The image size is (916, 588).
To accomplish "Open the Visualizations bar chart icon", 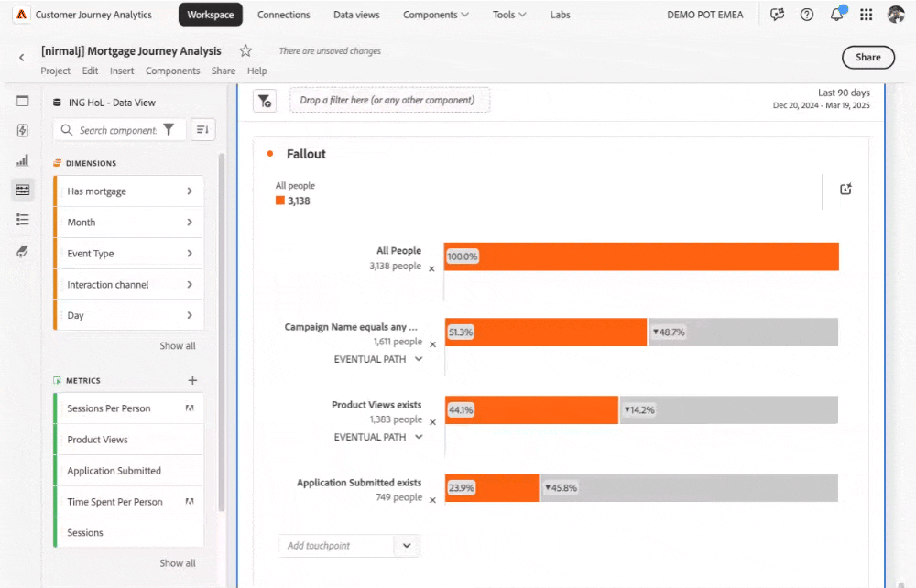I will pos(23,159).
